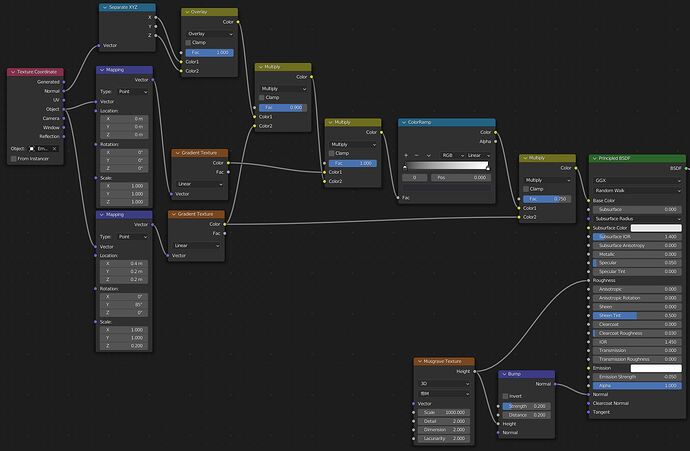Click the object icon in Texture Coordinate's Object field
Screen dimensions: 690x451
[x=32, y=149]
